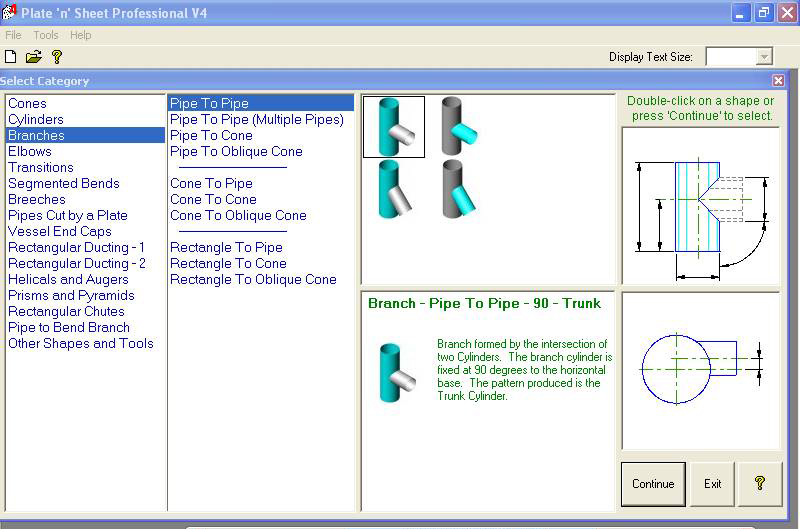This screenshot has width=800, height=529.
Task: Open the Display Text Size dropdown
Action: pos(764,57)
